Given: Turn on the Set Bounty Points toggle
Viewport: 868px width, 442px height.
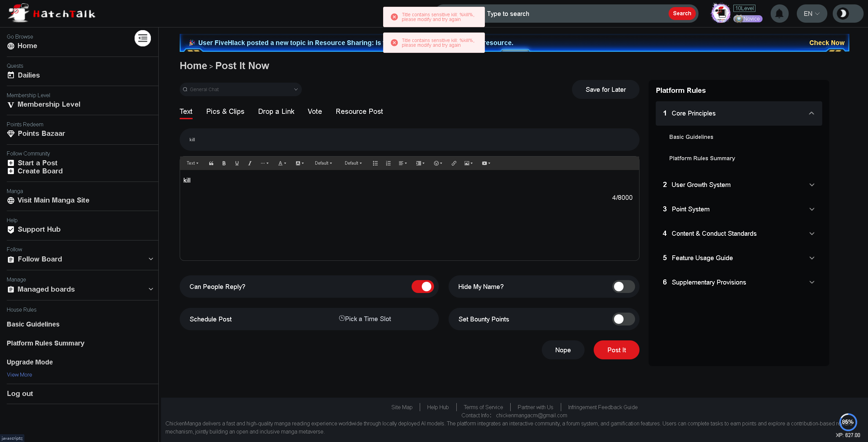Looking at the screenshot, I should click(623, 319).
